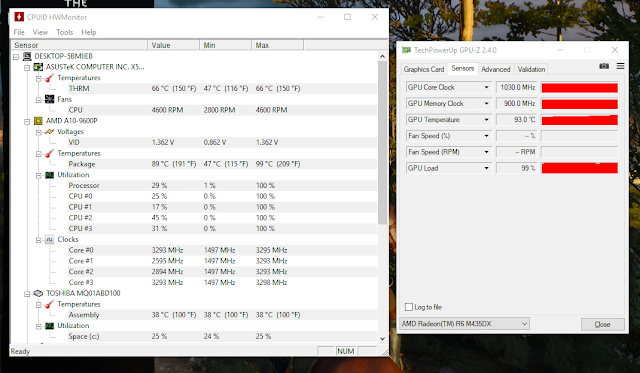640x373 pixels.
Task: Open the Tools menu in HWMonitor
Action: pyautogui.click(x=64, y=32)
